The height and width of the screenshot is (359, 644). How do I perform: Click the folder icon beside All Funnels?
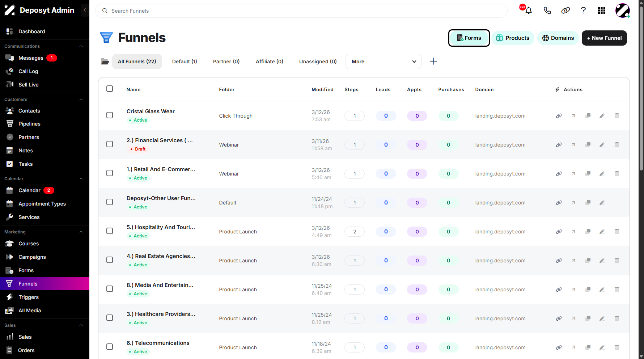point(105,62)
